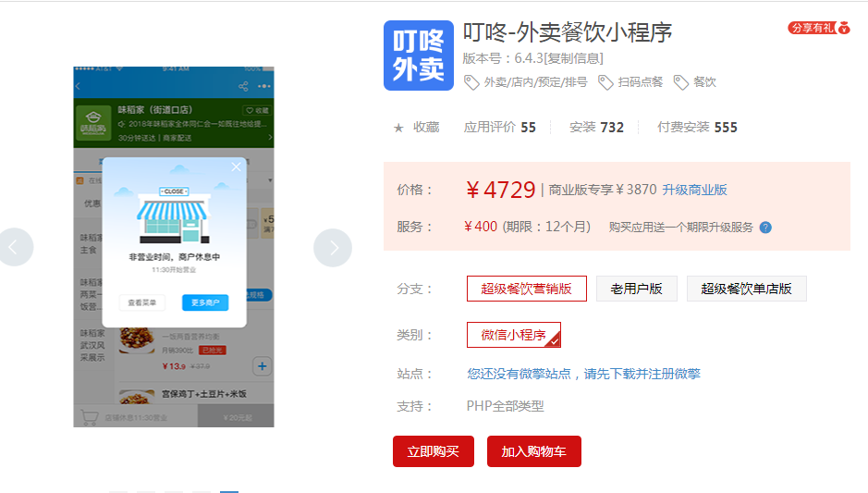Click the 扫码点餐 tag text

tap(641, 82)
